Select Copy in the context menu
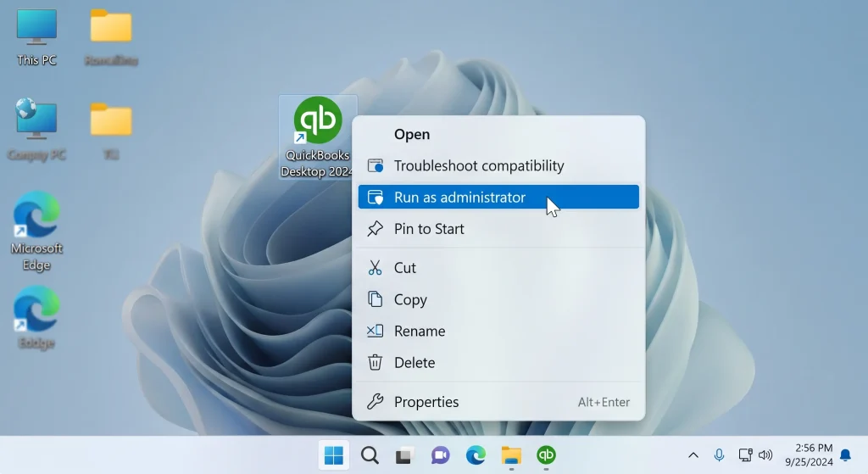 [x=498, y=299]
